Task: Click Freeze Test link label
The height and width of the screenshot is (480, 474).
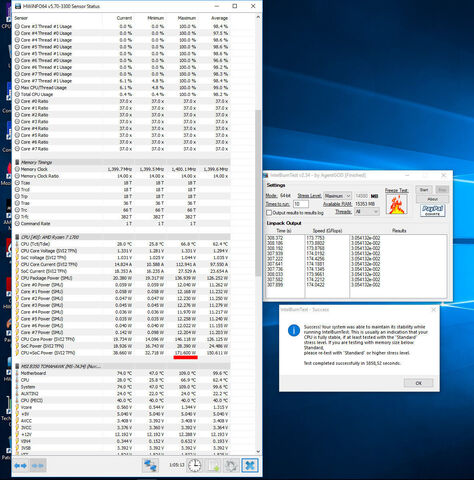Action: tap(396, 190)
